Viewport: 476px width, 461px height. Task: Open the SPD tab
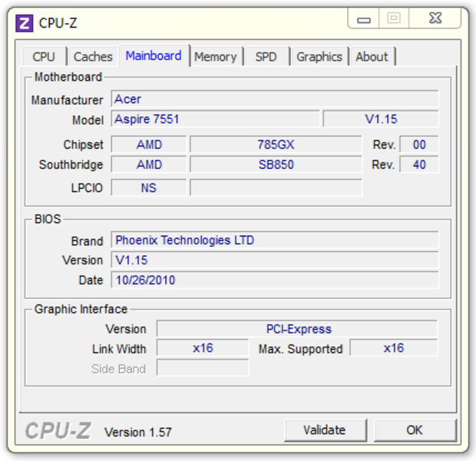266,57
